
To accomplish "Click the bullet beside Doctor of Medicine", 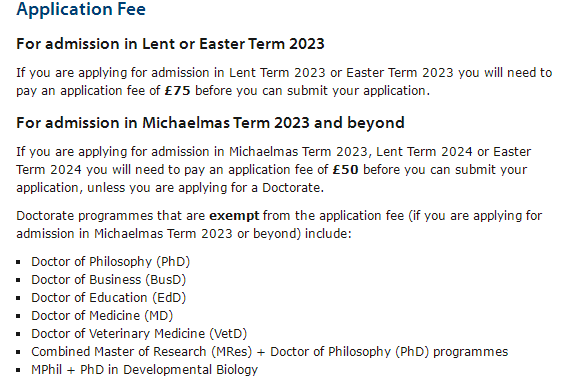I will coord(19,316).
